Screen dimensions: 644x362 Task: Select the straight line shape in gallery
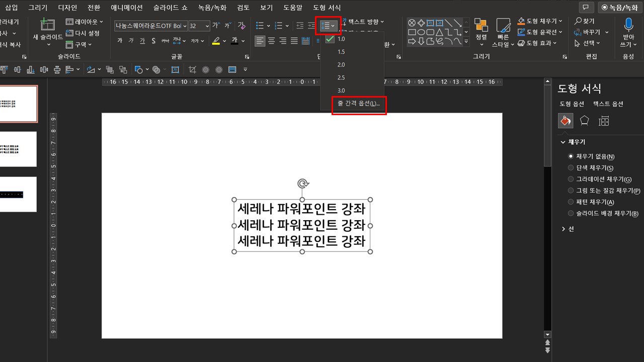[447, 23]
